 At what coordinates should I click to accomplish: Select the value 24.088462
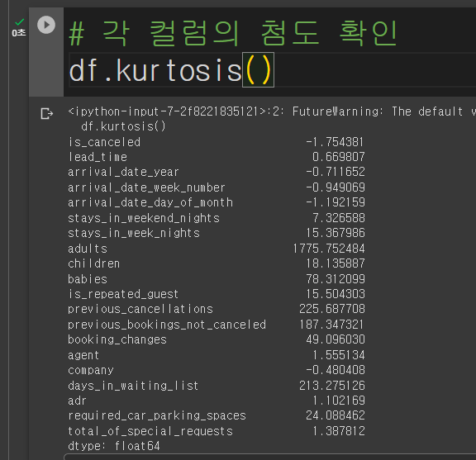tap(335, 415)
